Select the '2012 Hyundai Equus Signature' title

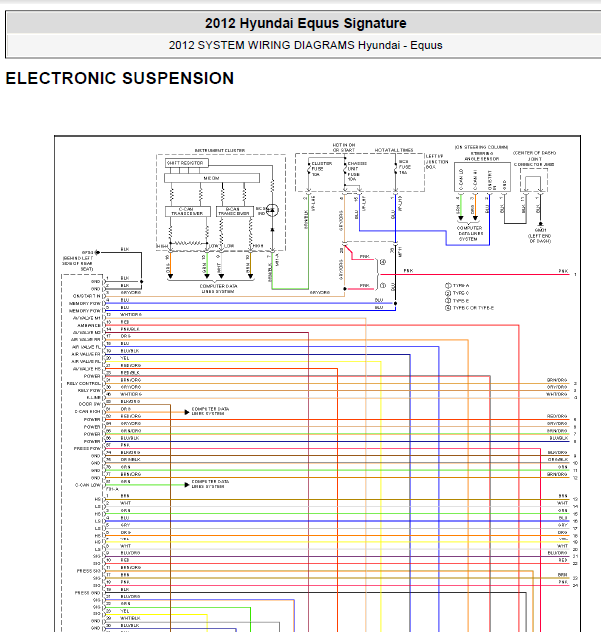coord(306,23)
